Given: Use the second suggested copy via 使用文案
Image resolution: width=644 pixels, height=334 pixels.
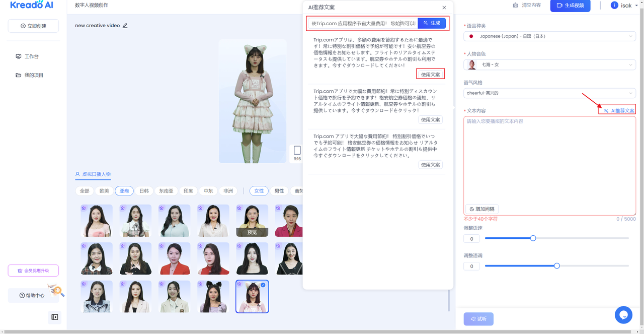Looking at the screenshot, I should click(x=430, y=120).
